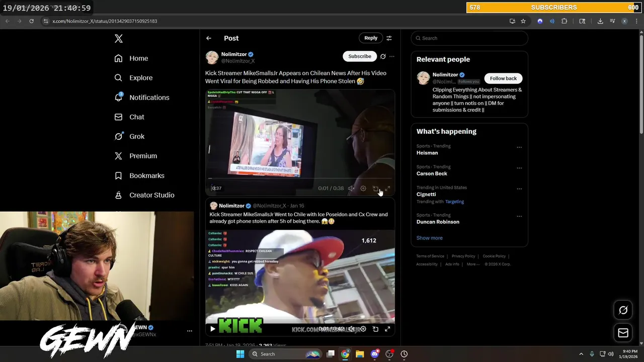The image size is (644, 362).
Task: Open the taskbar Search box
Action: 286,354
